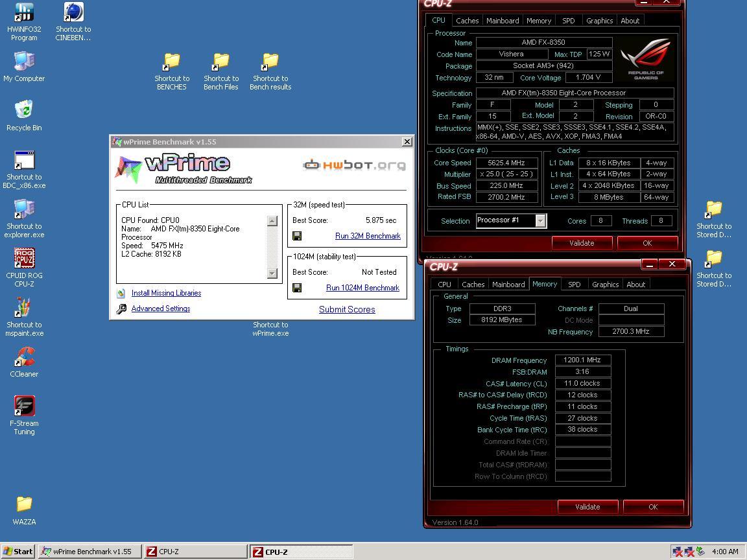Open About tab in bottom CPU-Z window
The height and width of the screenshot is (560, 747).
click(x=635, y=285)
